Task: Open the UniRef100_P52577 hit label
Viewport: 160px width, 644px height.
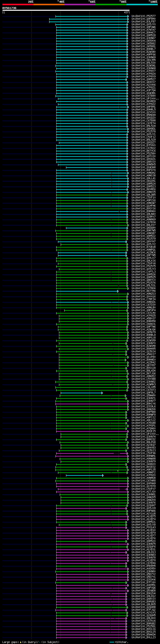Action: tap(143, 16)
